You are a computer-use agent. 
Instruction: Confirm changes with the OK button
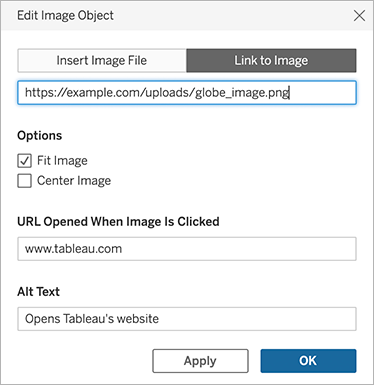[x=308, y=361]
